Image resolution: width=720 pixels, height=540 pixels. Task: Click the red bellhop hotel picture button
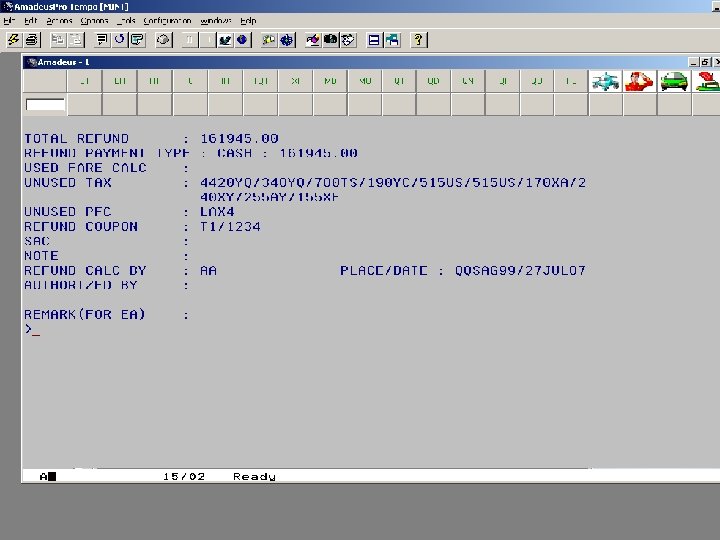[x=640, y=81]
